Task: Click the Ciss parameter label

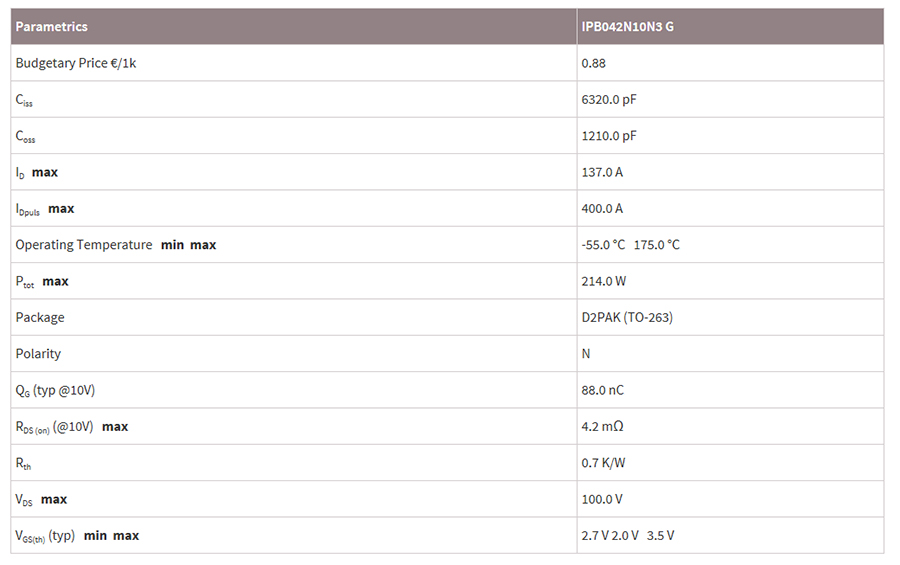Action: [x=25, y=100]
